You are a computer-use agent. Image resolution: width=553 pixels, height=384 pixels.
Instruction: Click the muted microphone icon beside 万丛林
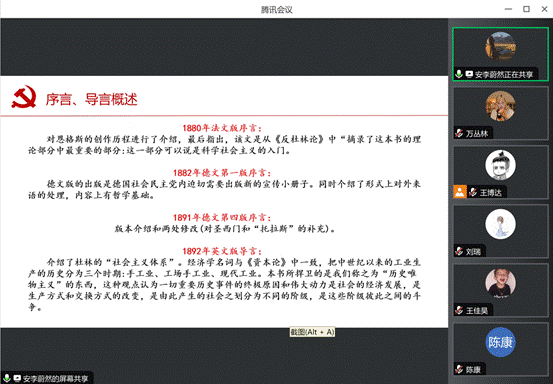[x=459, y=133]
